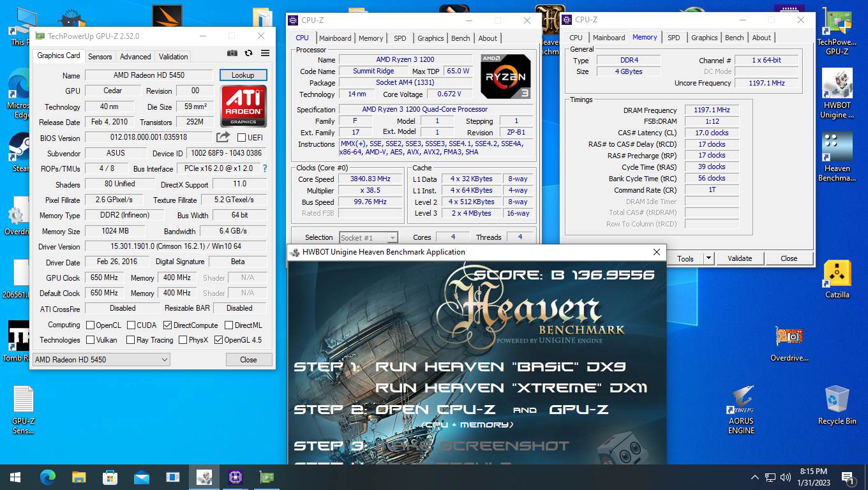This screenshot has width=868, height=490.
Task: Open the Socket #1 selection dropdown in CPU-Z
Action: point(368,237)
